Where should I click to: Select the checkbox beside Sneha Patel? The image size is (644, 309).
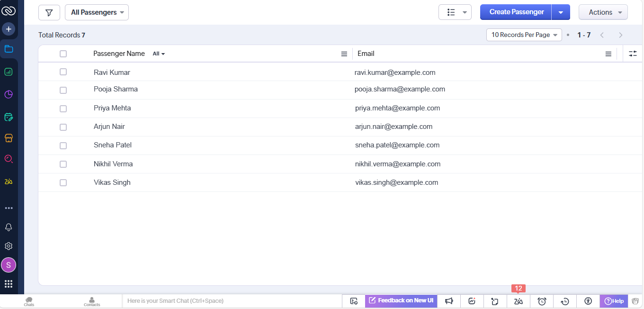(63, 145)
